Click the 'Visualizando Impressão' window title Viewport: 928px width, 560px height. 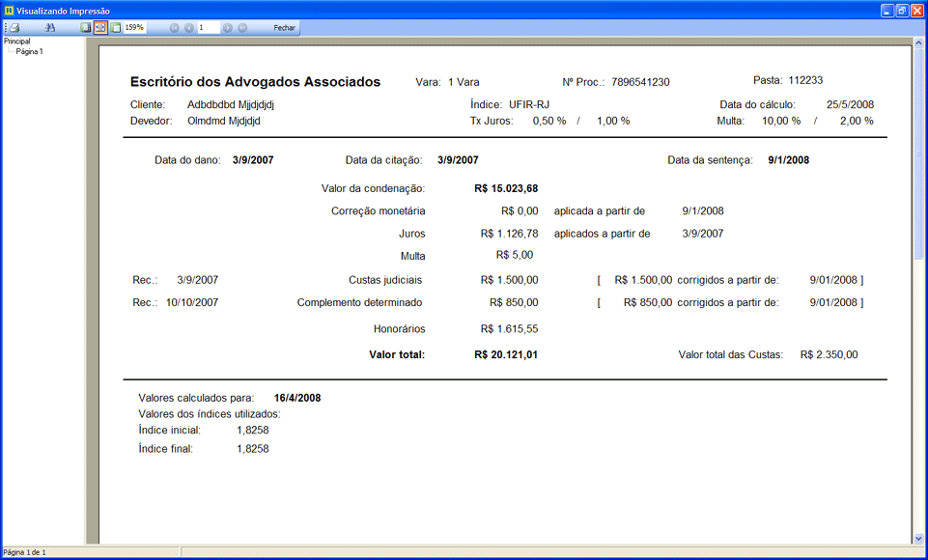tap(63, 12)
